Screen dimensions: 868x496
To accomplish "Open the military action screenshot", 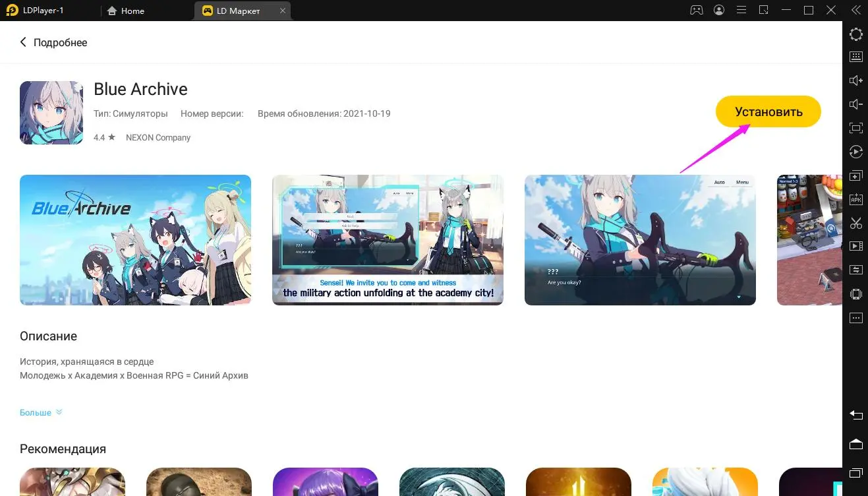I will coord(388,240).
